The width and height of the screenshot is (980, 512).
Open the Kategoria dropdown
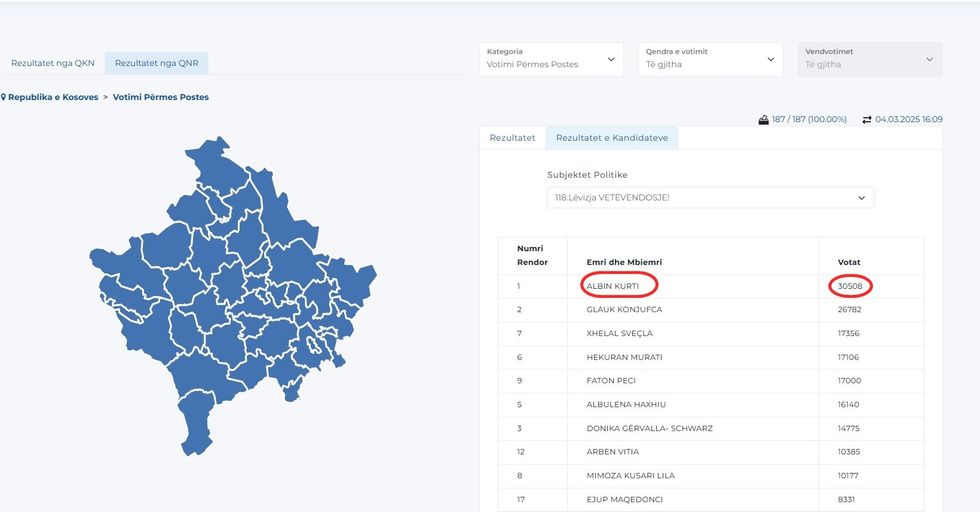click(x=550, y=59)
